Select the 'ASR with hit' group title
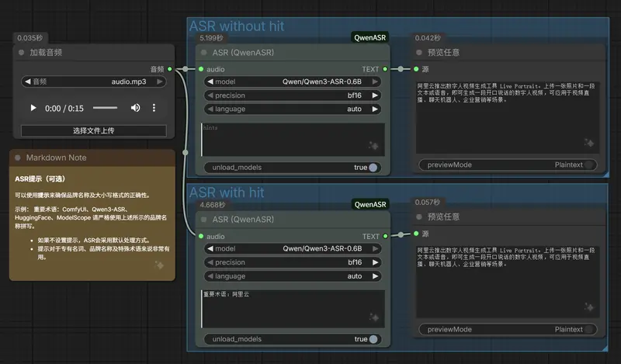This screenshot has height=364, width=621. tap(227, 192)
